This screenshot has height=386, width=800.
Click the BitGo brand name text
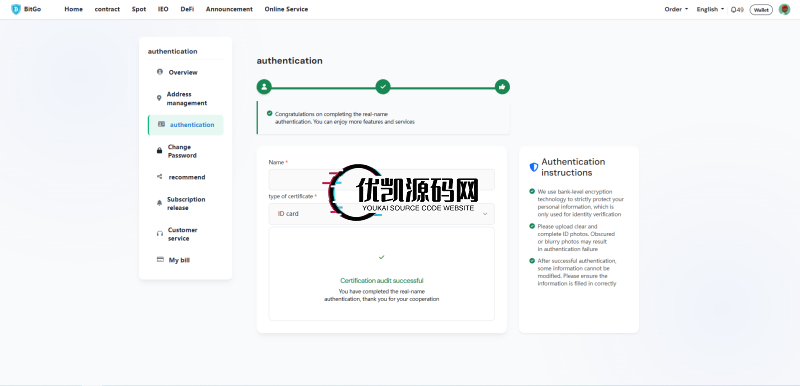point(32,9)
